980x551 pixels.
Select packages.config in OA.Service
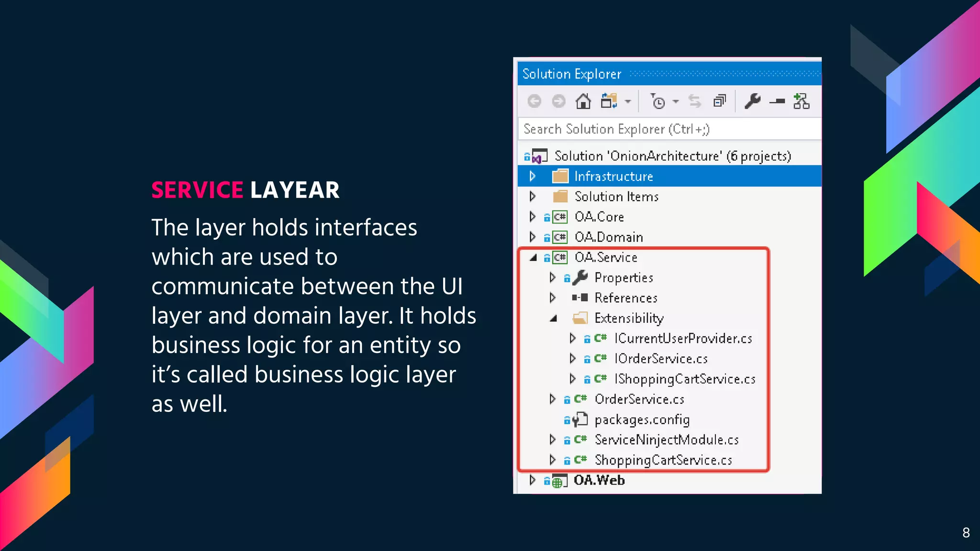(642, 420)
